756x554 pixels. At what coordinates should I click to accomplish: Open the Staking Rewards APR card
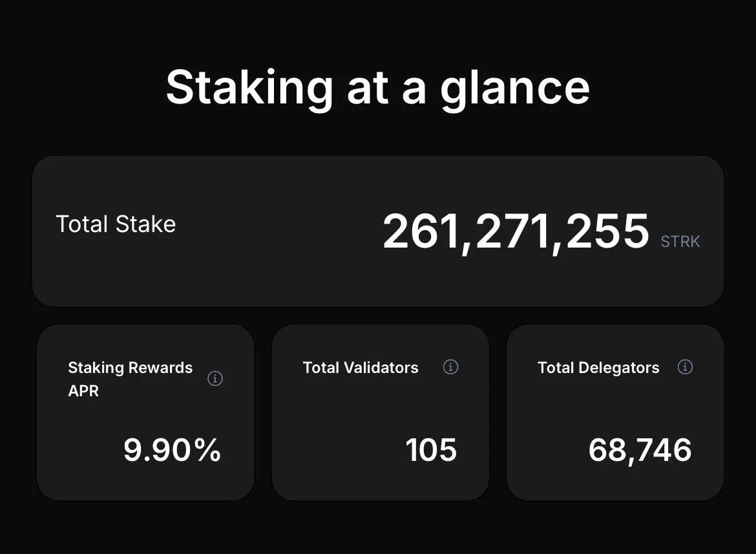[x=145, y=412]
